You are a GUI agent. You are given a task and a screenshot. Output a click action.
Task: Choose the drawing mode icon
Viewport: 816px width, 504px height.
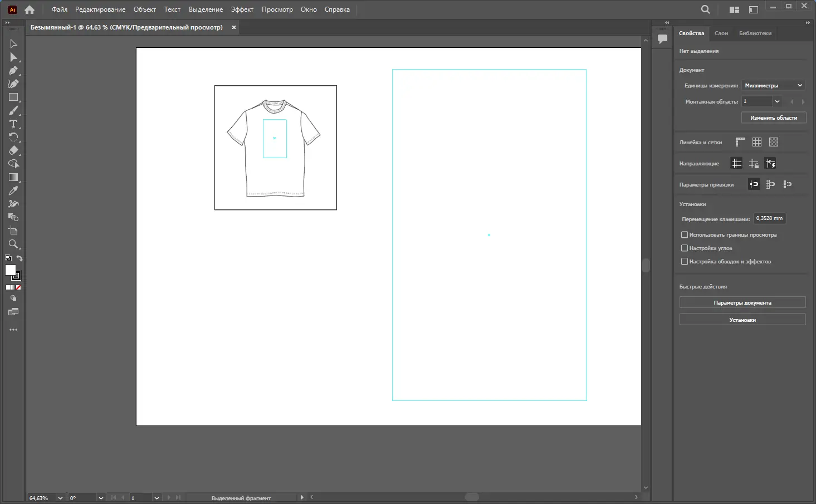point(13,299)
